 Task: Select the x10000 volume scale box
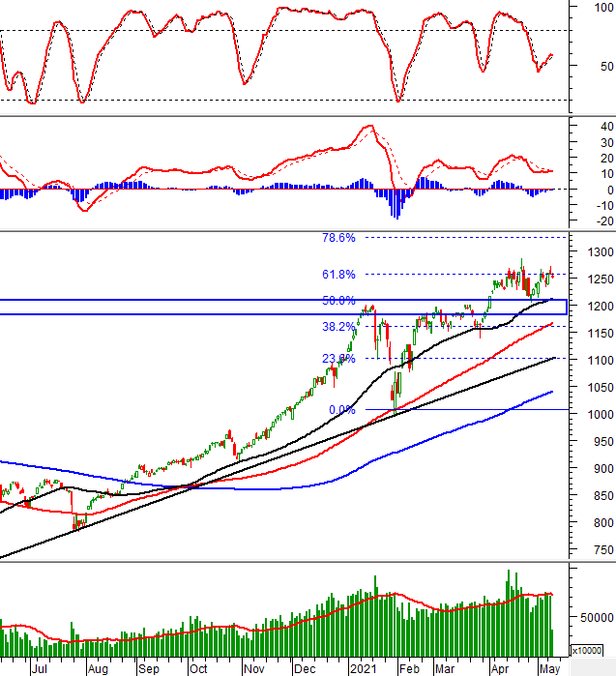coord(587,650)
